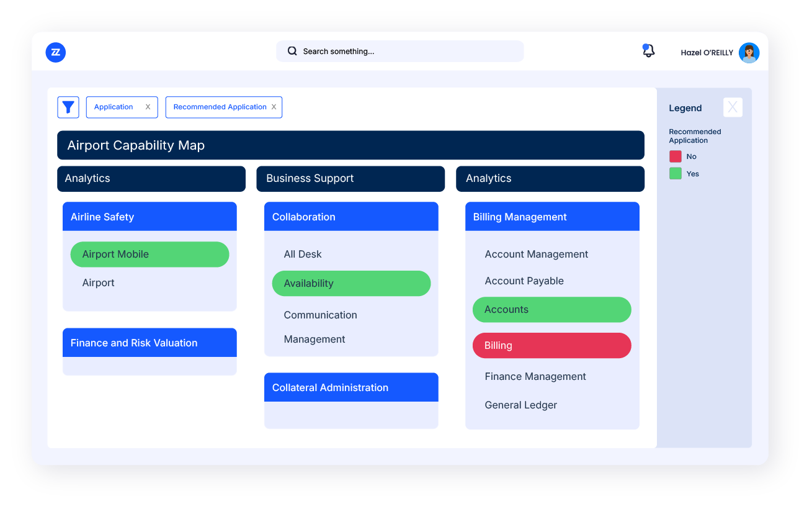This screenshot has height=509, width=812.
Task: Close the Legend panel
Action: 733,107
